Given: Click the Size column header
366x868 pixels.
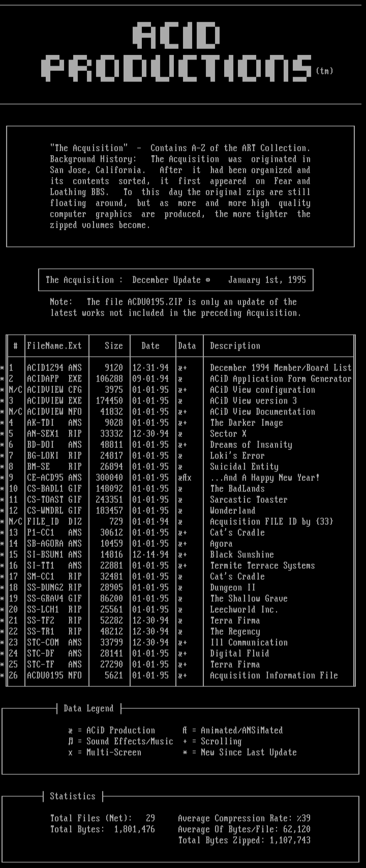Looking at the screenshot, I should point(113,346).
